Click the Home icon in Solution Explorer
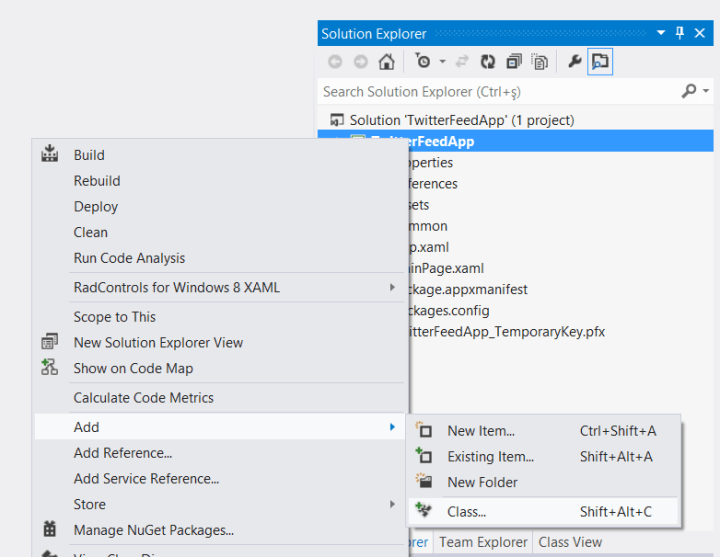Viewport: 720px width, 557px height. pyautogui.click(x=386, y=62)
